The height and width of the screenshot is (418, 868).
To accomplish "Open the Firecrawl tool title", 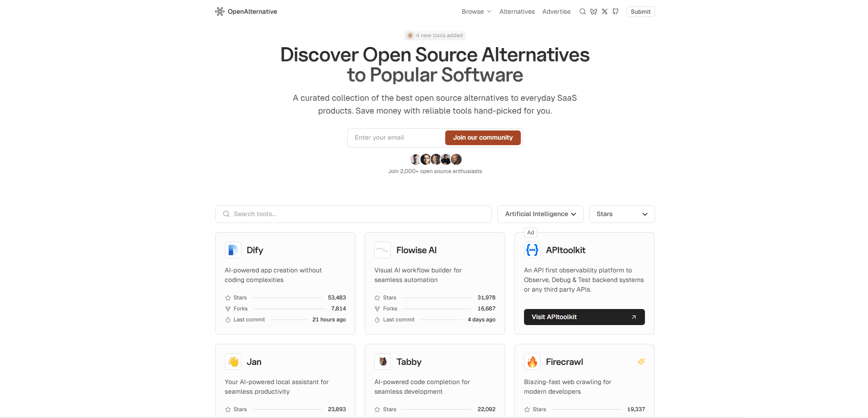I will (564, 362).
